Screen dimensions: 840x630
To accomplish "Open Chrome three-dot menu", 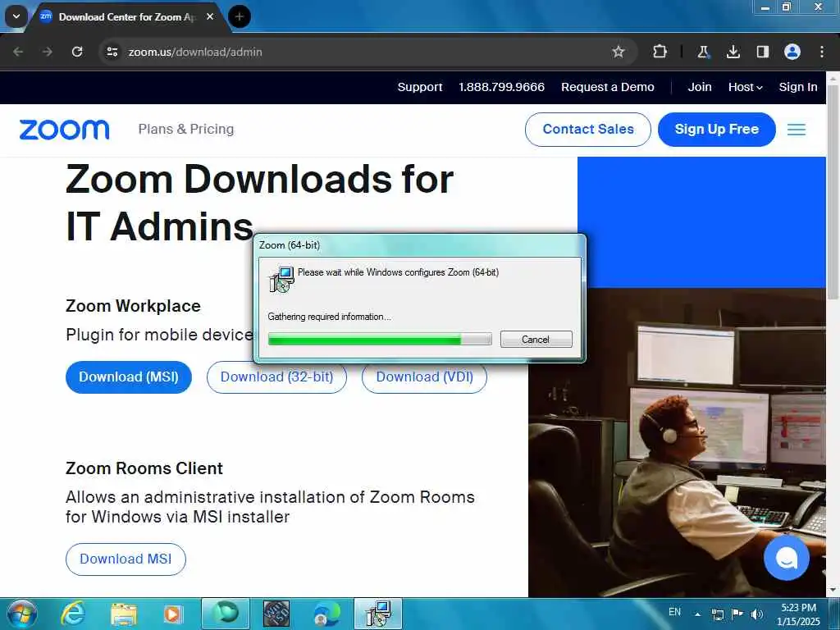I will click(x=822, y=52).
